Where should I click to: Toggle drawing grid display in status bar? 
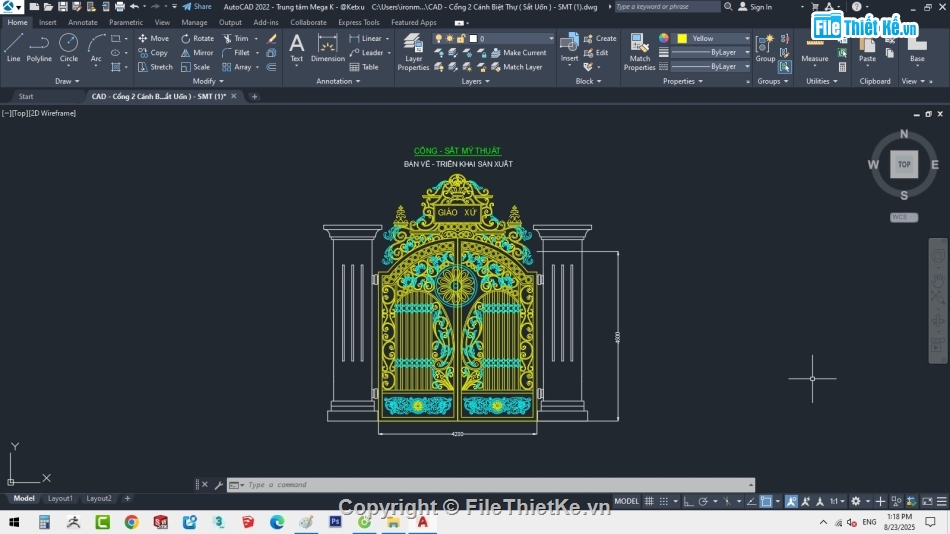pos(649,501)
